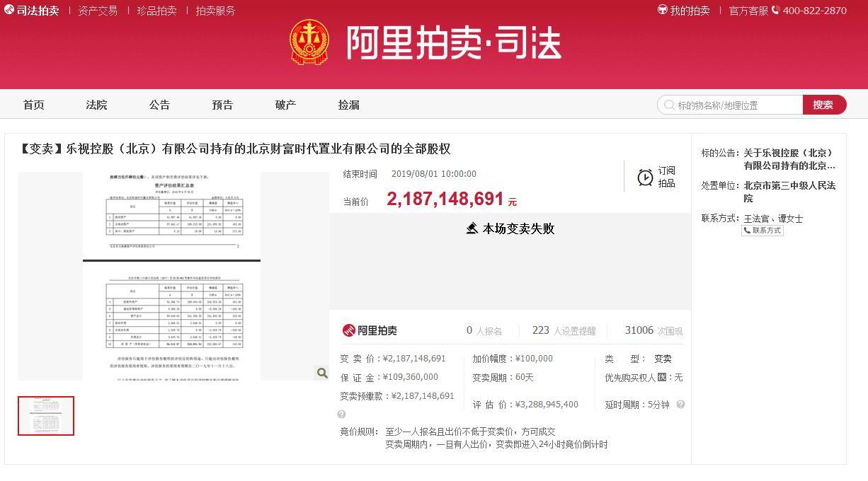This screenshot has width=868, height=481.
Task: Open 我的拍卖 link
Action: (690, 11)
